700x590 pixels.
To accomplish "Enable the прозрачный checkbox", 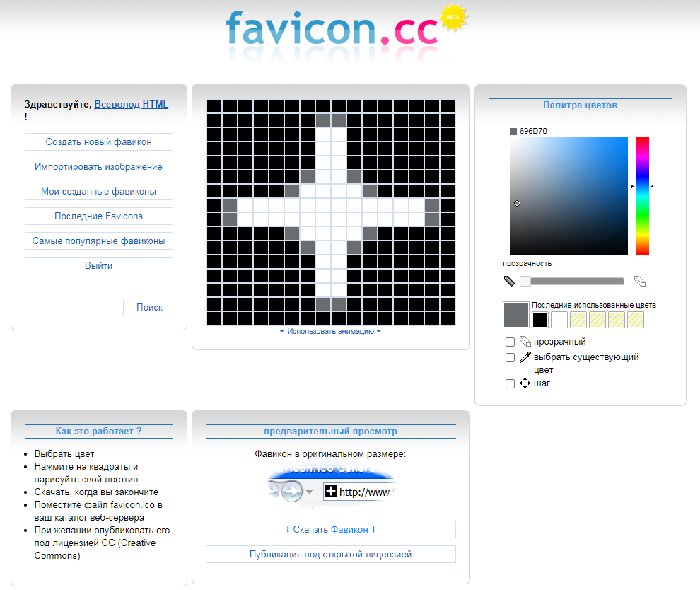I will (x=510, y=342).
